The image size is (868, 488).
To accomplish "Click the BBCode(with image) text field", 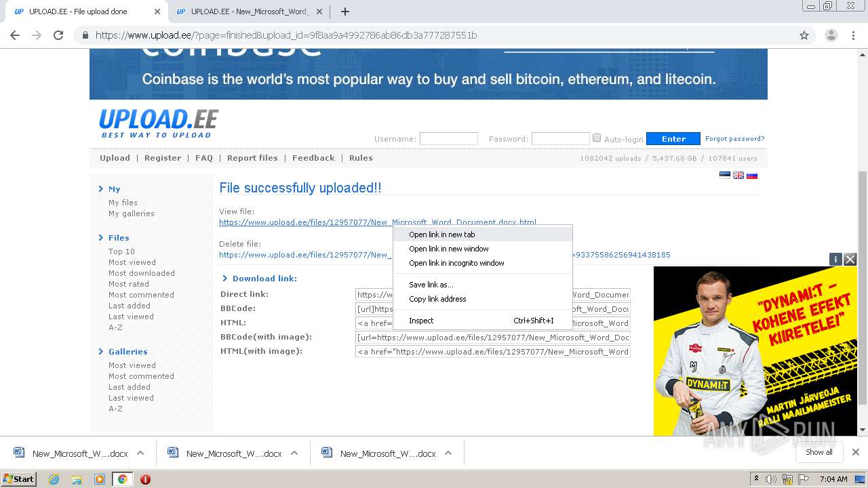I will coord(493,337).
